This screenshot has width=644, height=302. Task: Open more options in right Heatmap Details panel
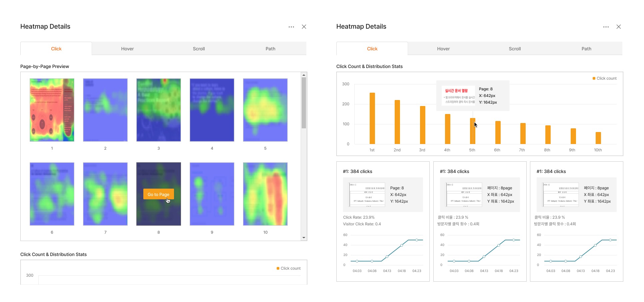coord(606,27)
